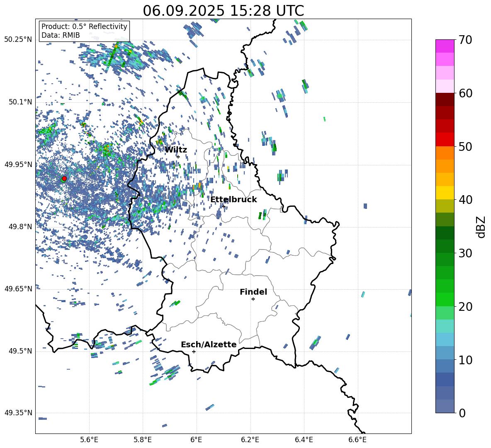This screenshot has width=491, height=448.
Task: Click the 49.65°N latitude label
Action: coord(18,288)
